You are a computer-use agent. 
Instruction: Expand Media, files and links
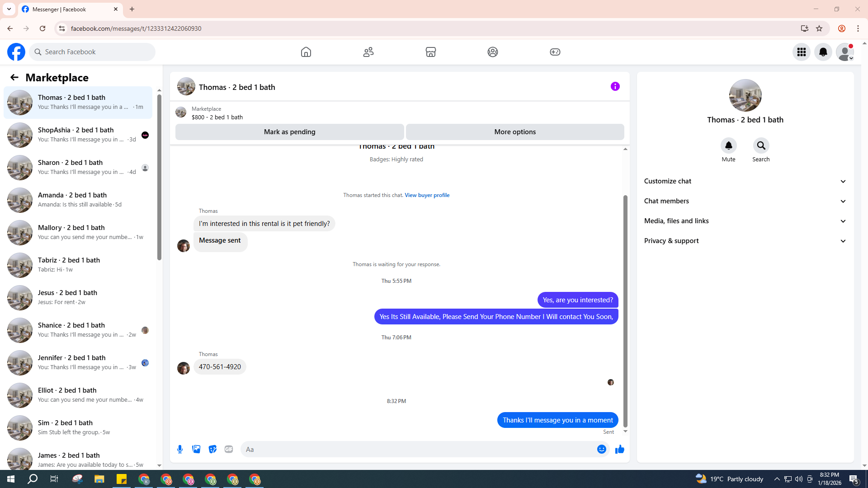tap(745, 221)
